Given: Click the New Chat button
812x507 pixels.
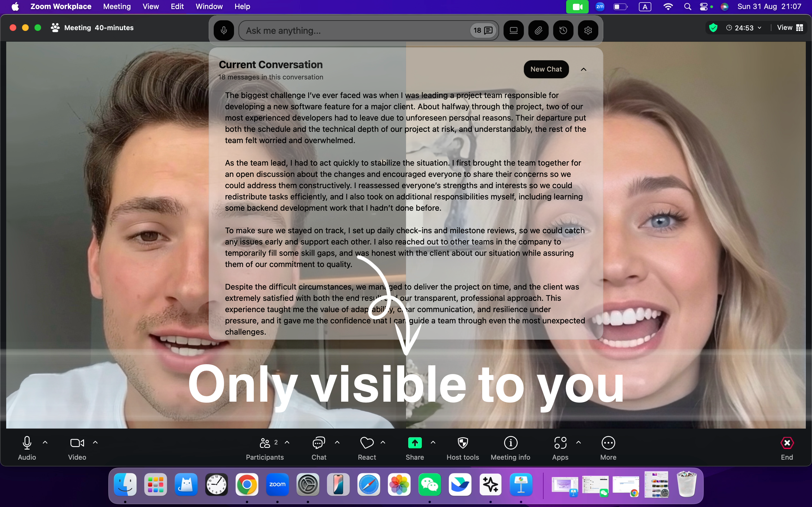Looking at the screenshot, I should [x=546, y=69].
